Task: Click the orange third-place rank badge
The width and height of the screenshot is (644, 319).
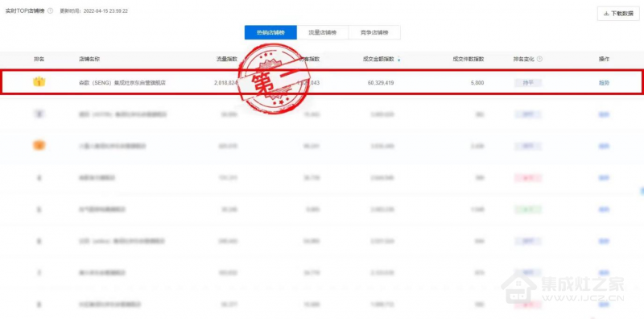Action: pyautogui.click(x=39, y=146)
